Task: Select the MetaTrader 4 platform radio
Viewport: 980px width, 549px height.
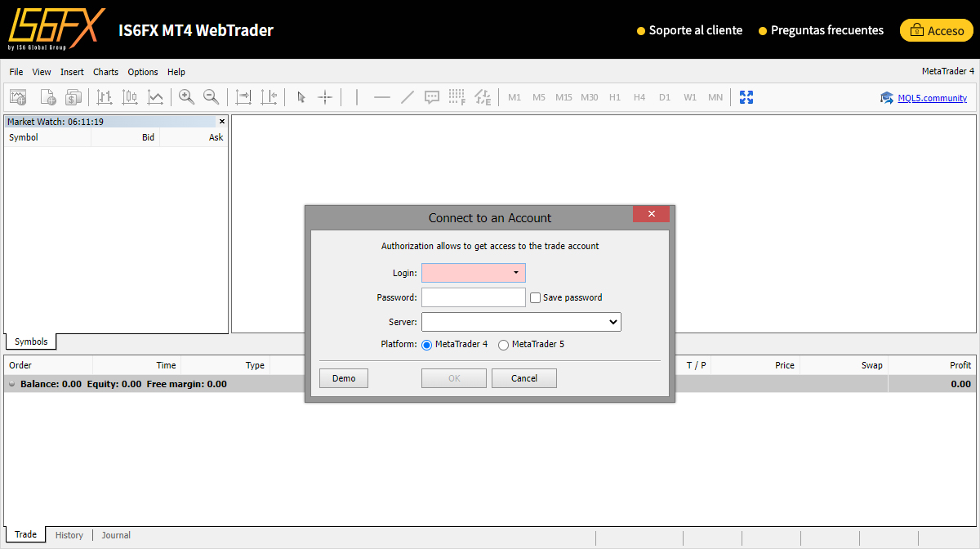Action: 427,345
